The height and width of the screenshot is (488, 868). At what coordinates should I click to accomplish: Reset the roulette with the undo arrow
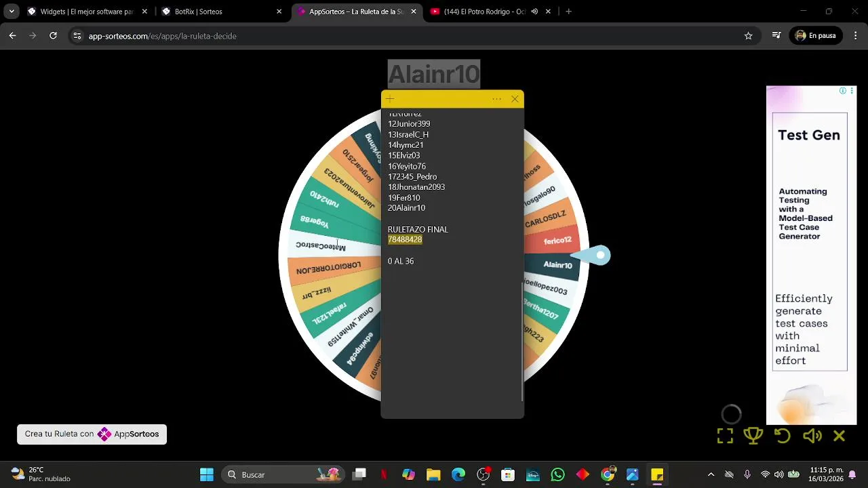pyautogui.click(x=783, y=436)
